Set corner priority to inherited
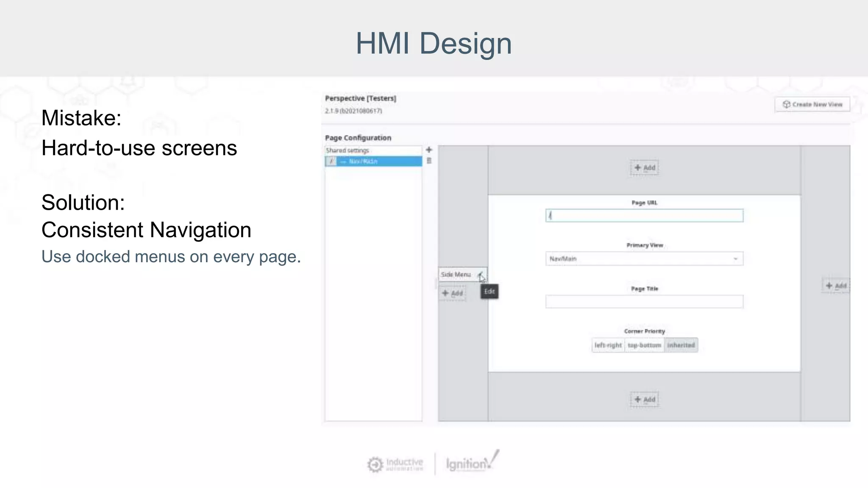This screenshot has width=868, height=488. tap(681, 345)
